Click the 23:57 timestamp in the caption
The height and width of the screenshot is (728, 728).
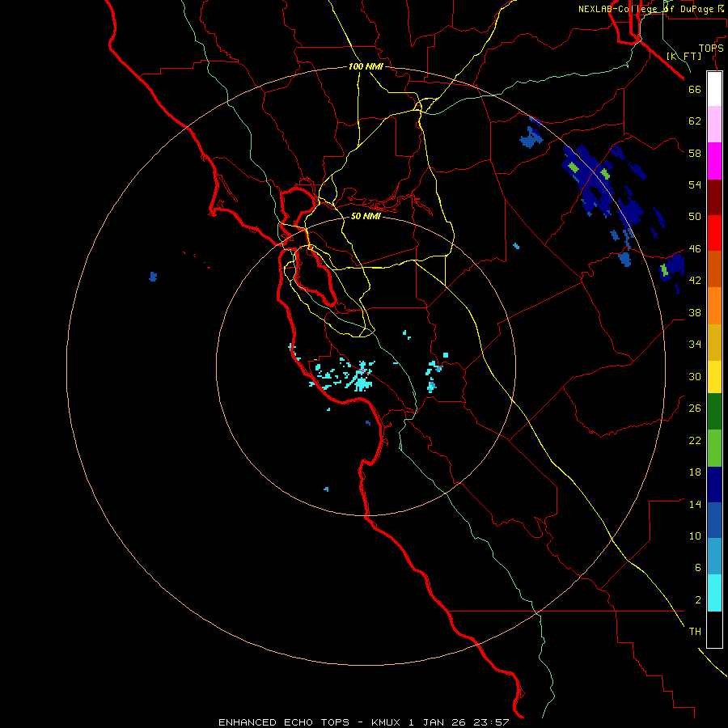[491, 722]
